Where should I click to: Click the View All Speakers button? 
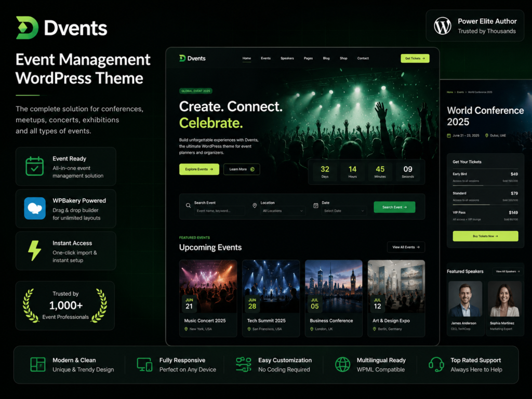tap(508, 271)
